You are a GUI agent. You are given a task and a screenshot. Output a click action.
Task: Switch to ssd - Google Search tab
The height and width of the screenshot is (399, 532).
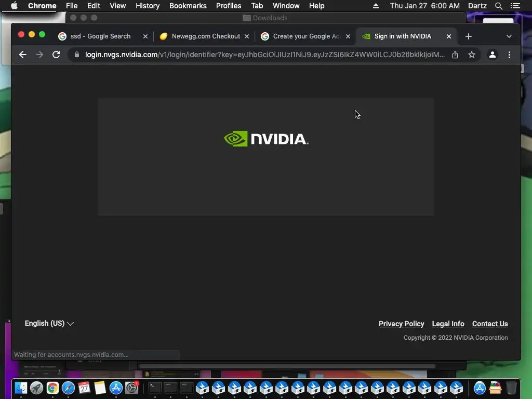[100, 36]
